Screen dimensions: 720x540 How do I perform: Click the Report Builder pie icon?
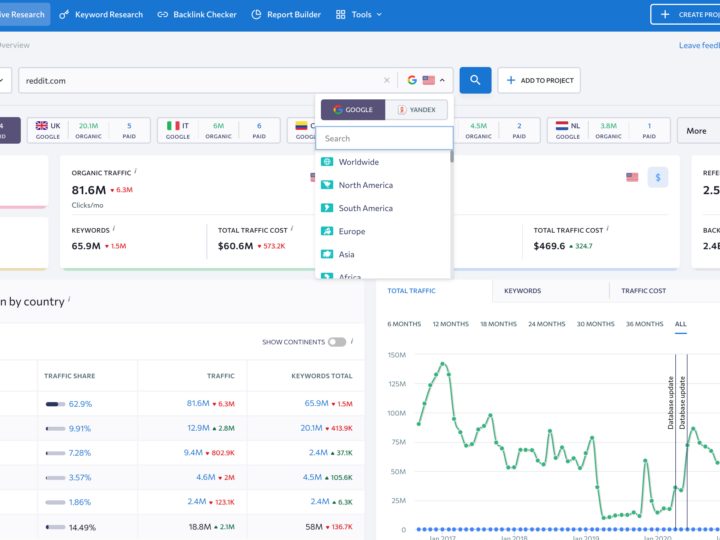[256, 15]
